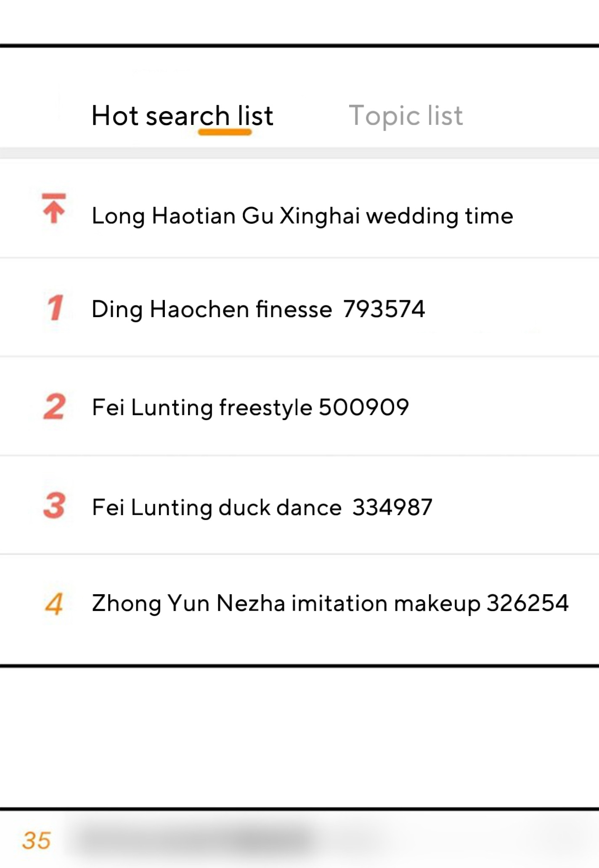599x868 pixels.
Task: Click the 793574 search count
Action: (x=384, y=310)
